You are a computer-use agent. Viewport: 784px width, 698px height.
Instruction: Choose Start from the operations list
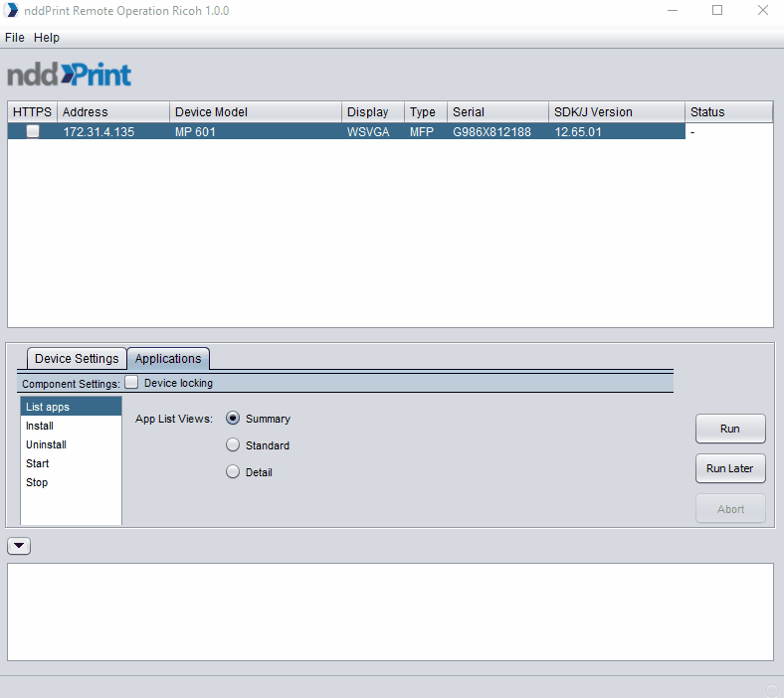tap(38, 463)
